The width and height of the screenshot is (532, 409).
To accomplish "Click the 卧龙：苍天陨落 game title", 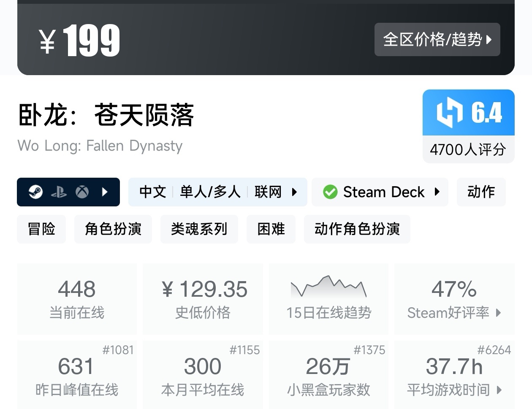I will point(106,115).
